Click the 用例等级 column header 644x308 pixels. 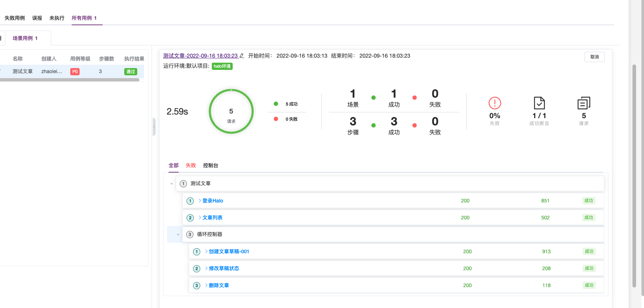coord(80,59)
